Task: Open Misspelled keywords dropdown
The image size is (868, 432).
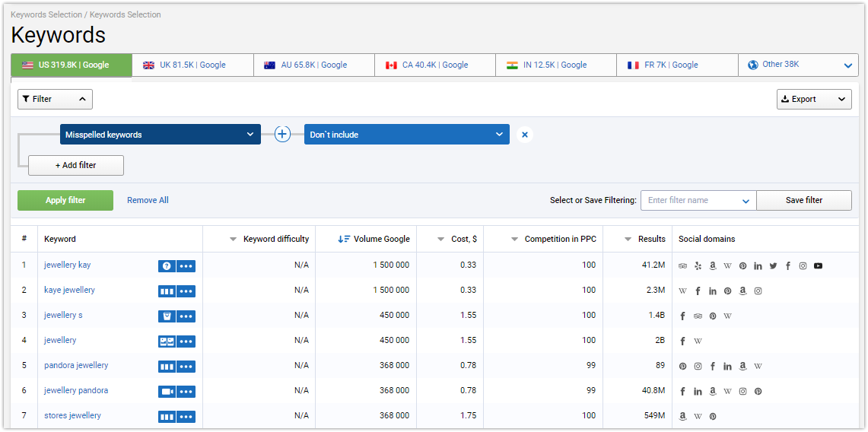Action: click(160, 135)
